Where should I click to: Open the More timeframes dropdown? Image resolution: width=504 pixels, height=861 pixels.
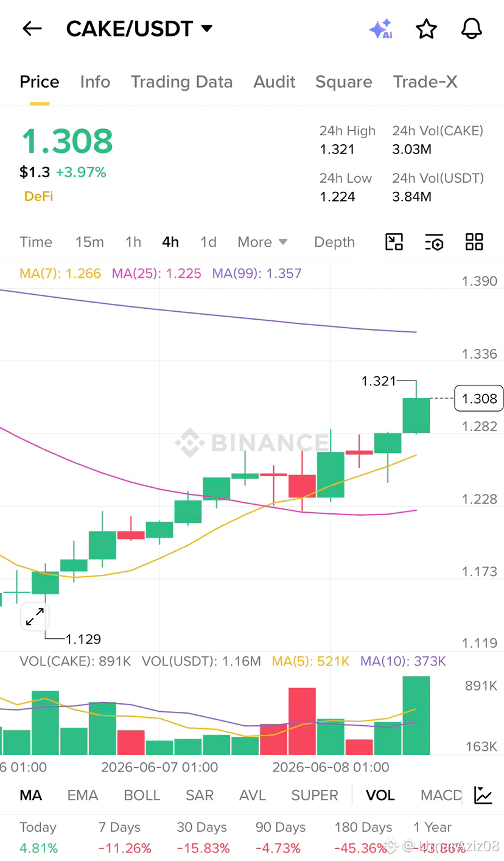pyautogui.click(x=262, y=242)
